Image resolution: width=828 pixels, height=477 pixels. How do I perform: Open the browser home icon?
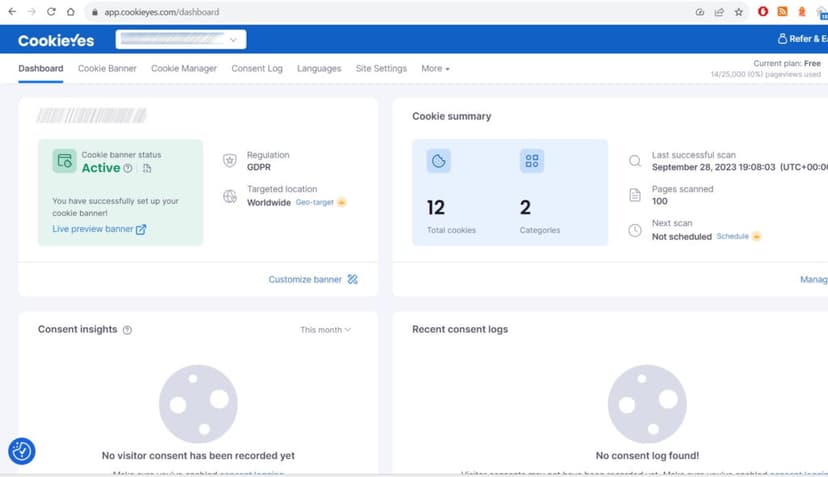tap(70, 12)
